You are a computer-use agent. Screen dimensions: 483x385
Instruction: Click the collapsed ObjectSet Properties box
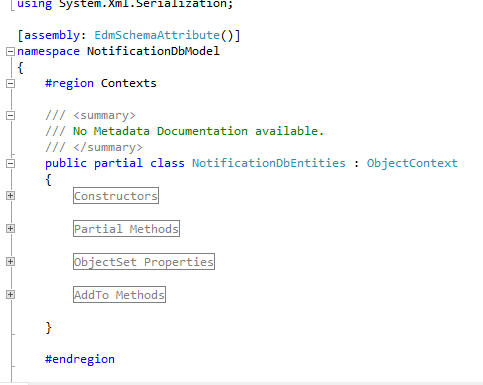click(144, 262)
